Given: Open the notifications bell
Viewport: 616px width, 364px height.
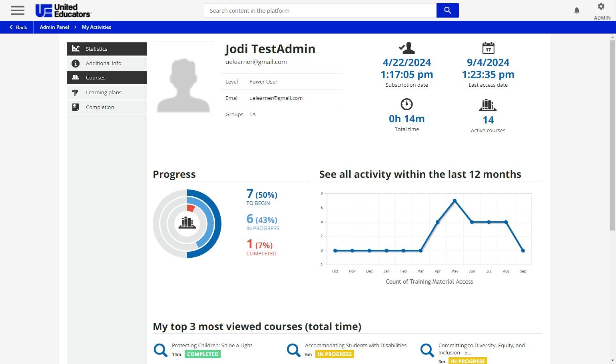Looking at the screenshot, I should [576, 10].
